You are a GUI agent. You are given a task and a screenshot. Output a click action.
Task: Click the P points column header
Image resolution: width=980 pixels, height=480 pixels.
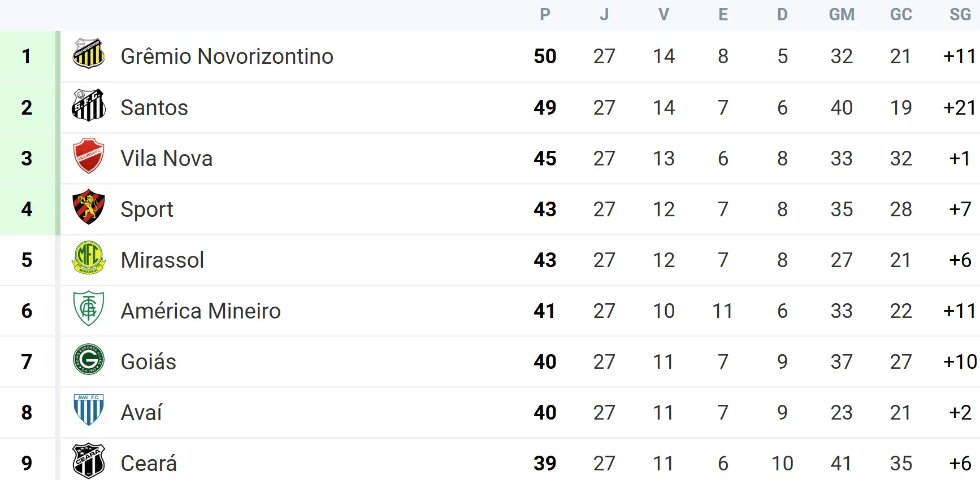click(x=545, y=15)
